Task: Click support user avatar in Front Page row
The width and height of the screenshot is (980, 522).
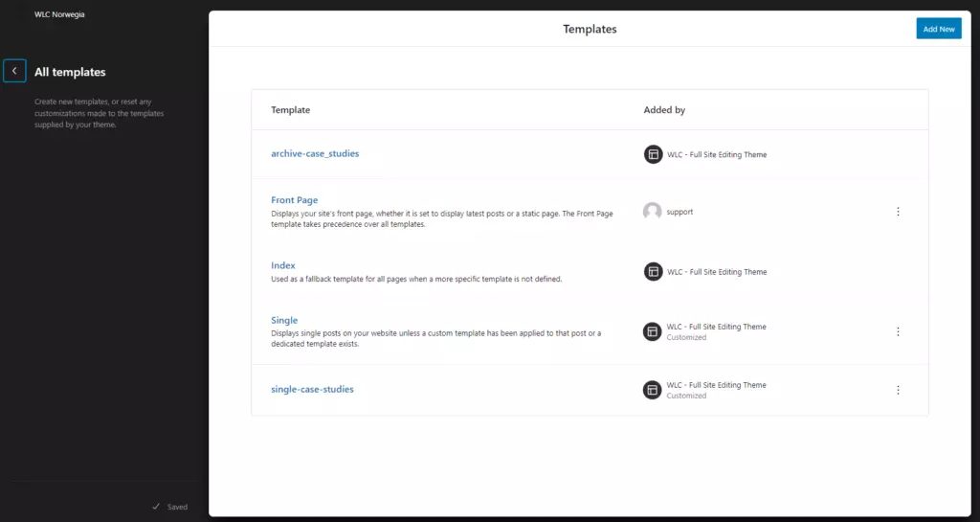Action: click(653, 212)
